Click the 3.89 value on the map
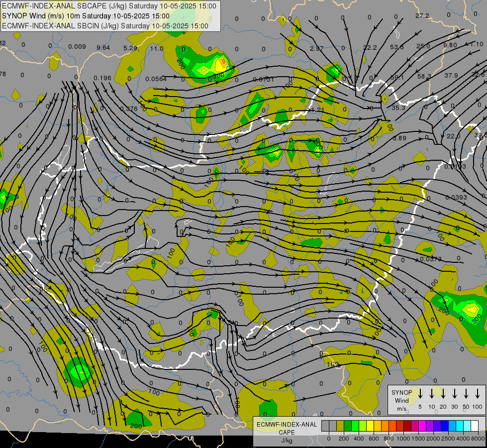 [399, 138]
